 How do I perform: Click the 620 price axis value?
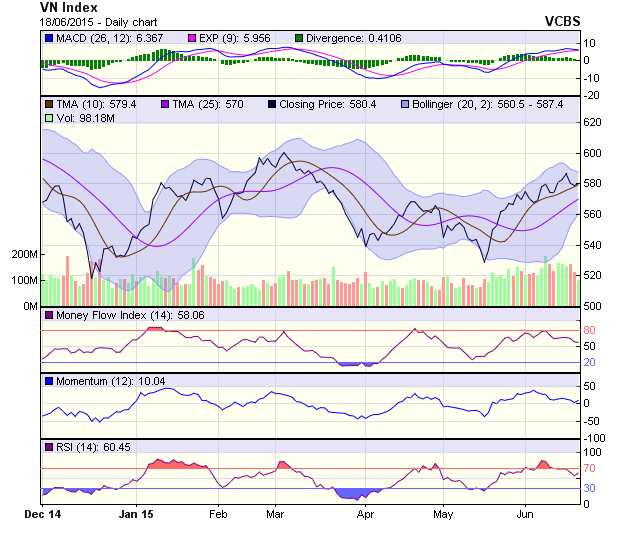click(x=592, y=122)
